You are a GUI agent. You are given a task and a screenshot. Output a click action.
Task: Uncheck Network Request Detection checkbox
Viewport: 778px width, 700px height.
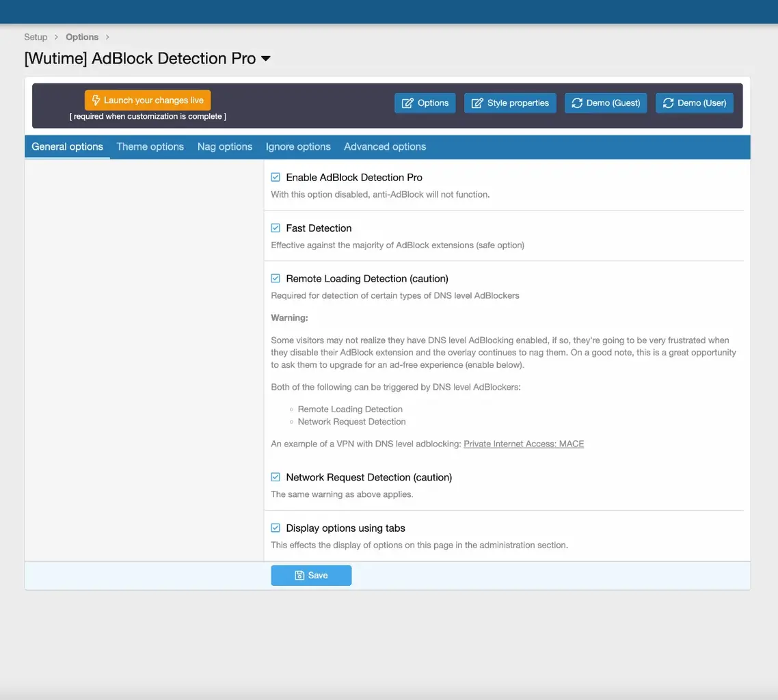click(x=276, y=477)
